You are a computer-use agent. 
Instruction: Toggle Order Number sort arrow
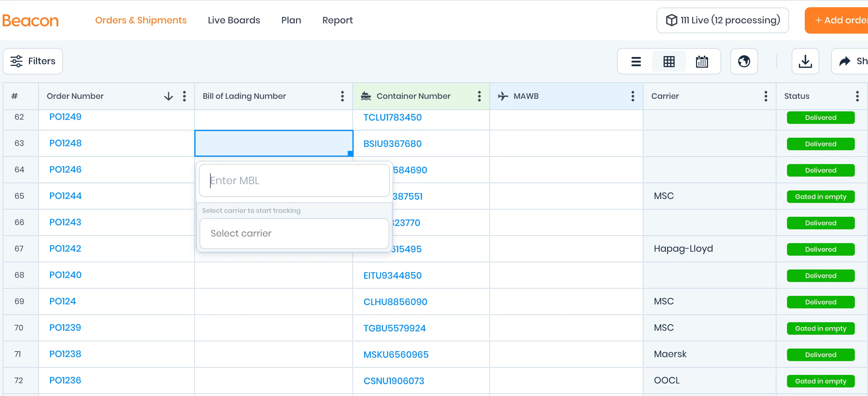[x=169, y=97]
